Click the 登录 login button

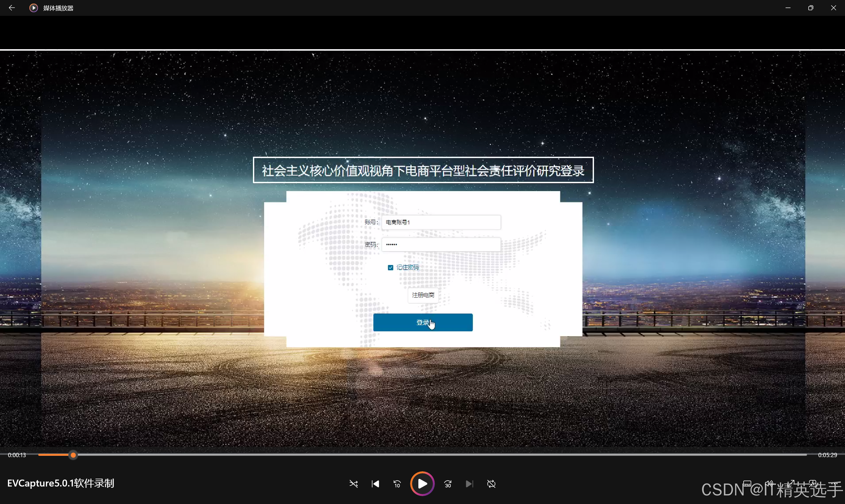click(423, 322)
